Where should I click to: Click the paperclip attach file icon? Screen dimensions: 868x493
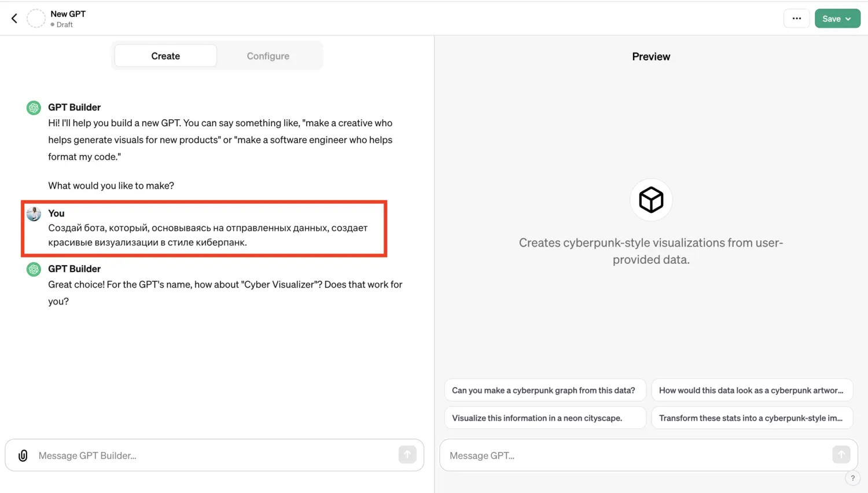click(23, 455)
